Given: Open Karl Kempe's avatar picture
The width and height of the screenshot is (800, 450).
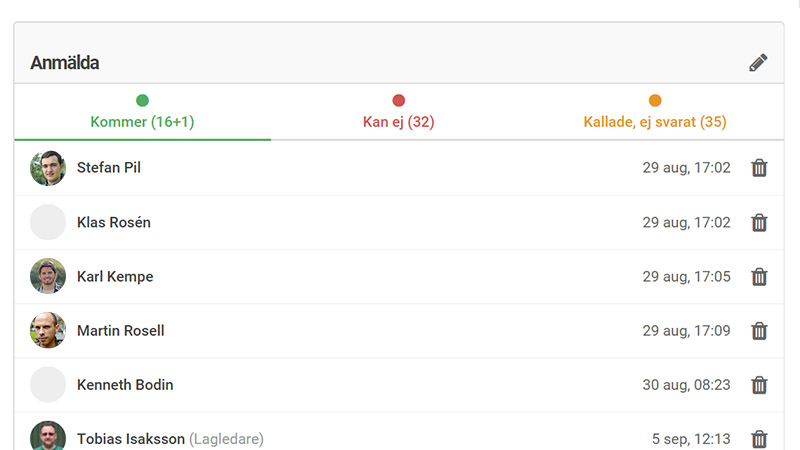Looking at the screenshot, I should click(x=48, y=277).
